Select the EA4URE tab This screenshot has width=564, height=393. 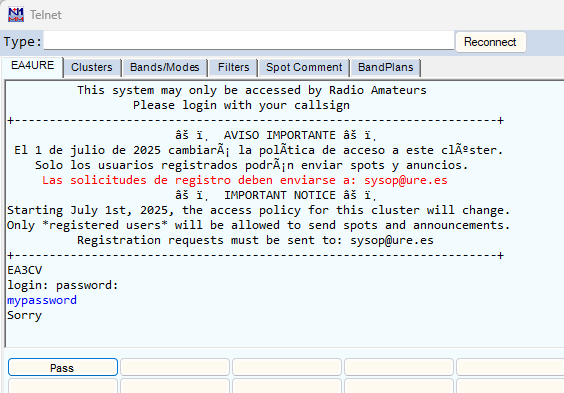click(x=32, y=66)
